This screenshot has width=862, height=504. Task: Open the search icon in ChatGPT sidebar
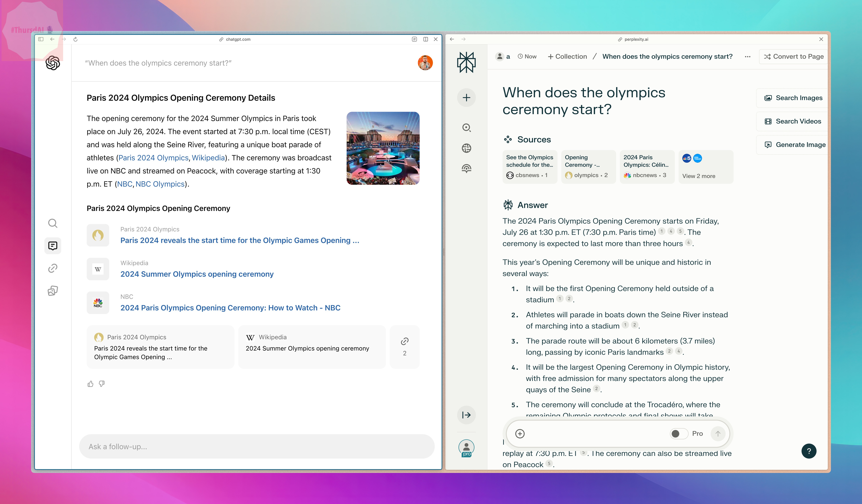(53, 223)
